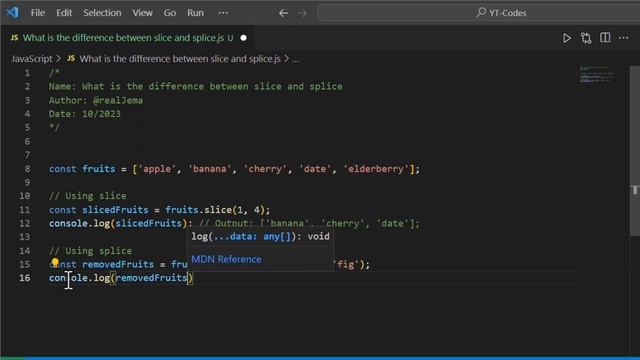Viewport: 640px width, 360px height.
Task: Open the File menu
Action: [38, 13]
